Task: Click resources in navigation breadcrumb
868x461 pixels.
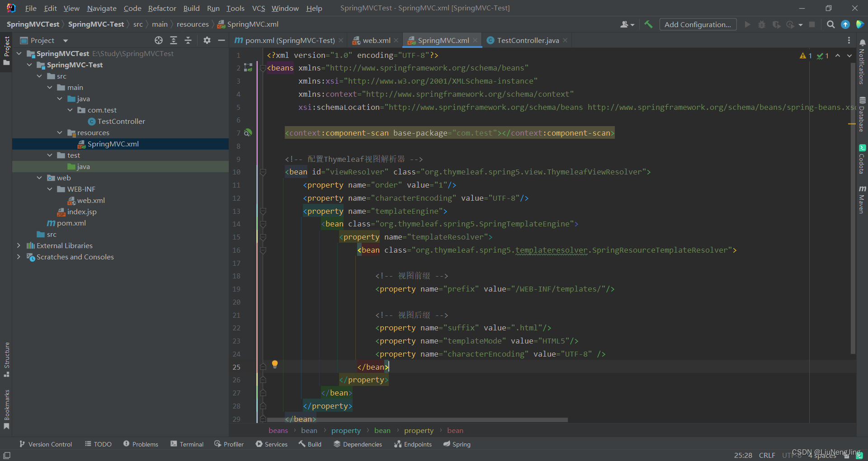Action: tap(193, 24)
